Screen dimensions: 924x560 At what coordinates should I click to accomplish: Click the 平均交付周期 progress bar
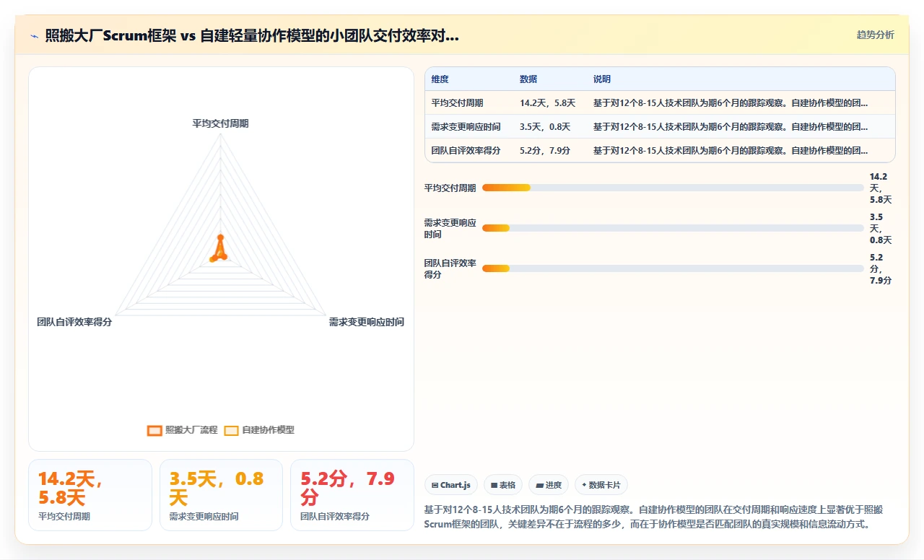click(673, 188)
